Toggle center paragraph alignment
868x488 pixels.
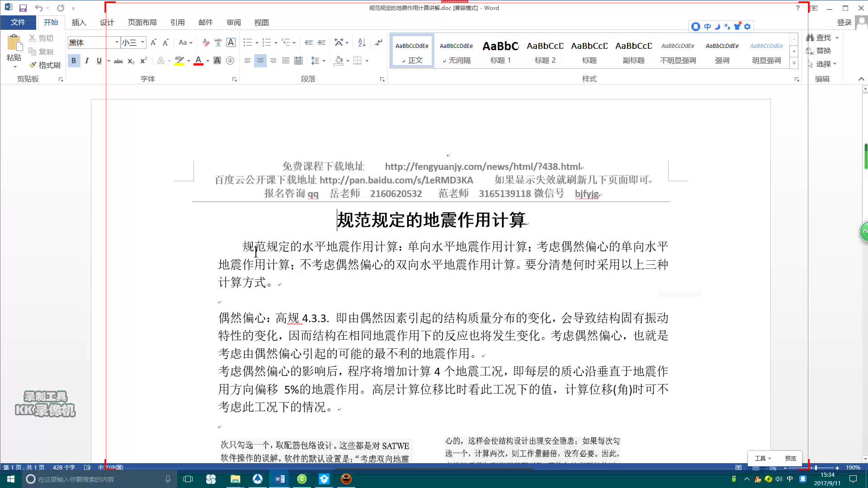point(260,61)
